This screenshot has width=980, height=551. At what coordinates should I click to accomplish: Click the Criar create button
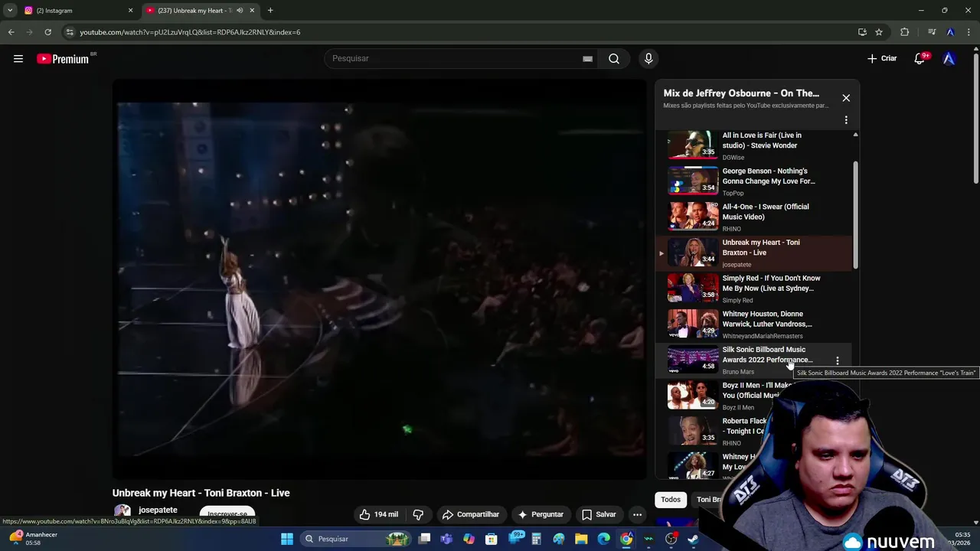pyautogui.click(x=882, y=59)
